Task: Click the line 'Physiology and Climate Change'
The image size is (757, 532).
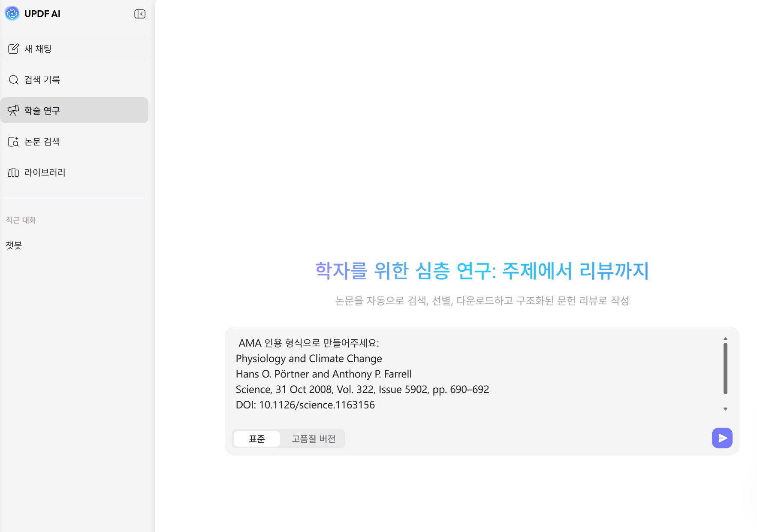Action: point(309,359)
